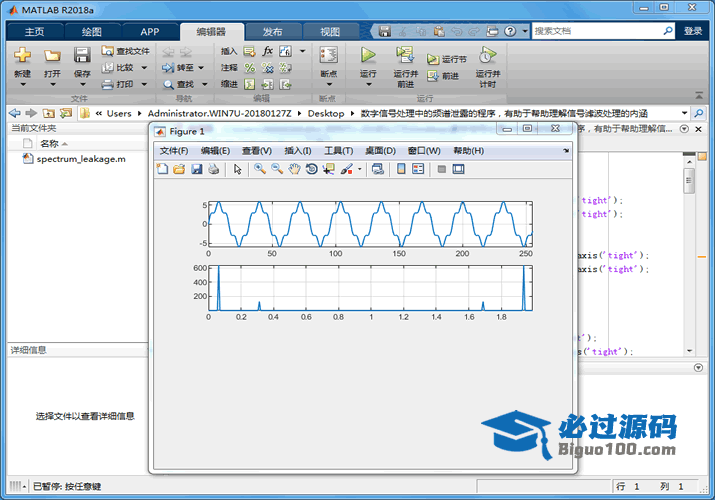Screen dimensions: 715x500
Task: Open the Go To (转至) control
Action: point(182,67)
